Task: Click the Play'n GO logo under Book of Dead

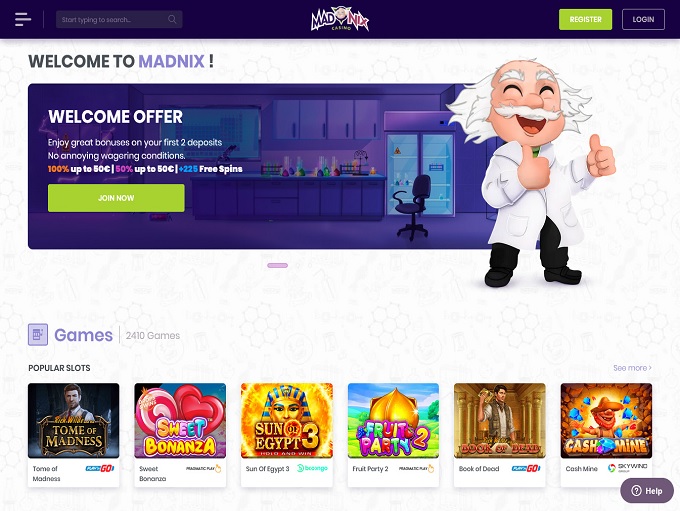Action: tap(526, 468)
